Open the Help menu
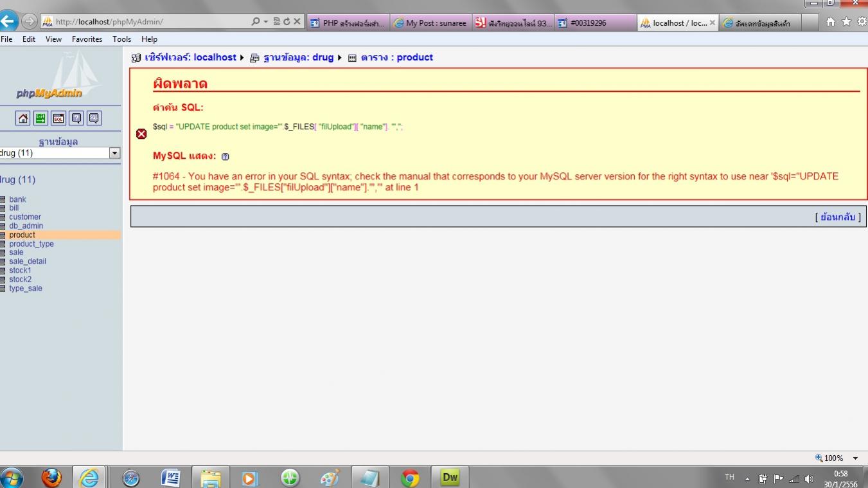868x488 pixels. click(149, 39)
